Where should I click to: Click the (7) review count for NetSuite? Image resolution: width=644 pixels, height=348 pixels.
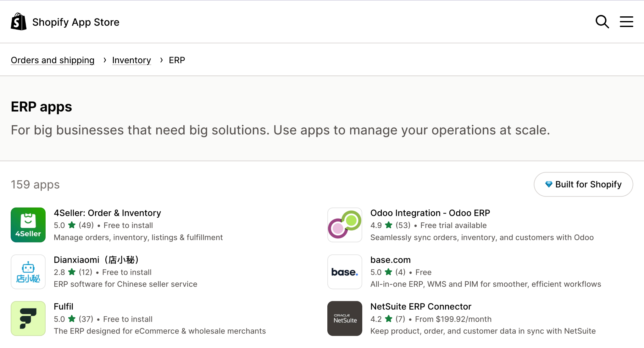tap(400, 319)
